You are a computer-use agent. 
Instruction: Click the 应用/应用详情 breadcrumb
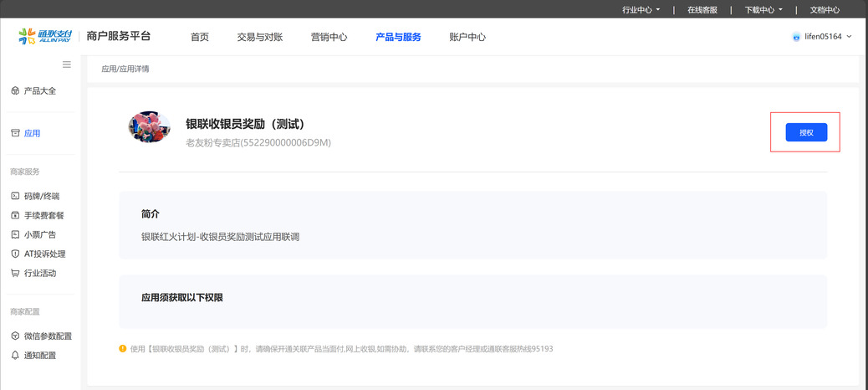click(x=125, y=69)
